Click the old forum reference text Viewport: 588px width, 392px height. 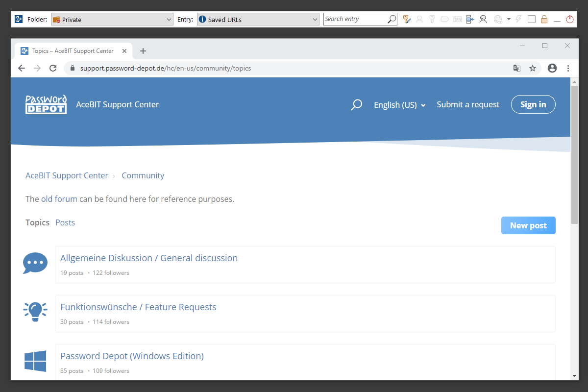pyautogui.click(x=130, y=199)
